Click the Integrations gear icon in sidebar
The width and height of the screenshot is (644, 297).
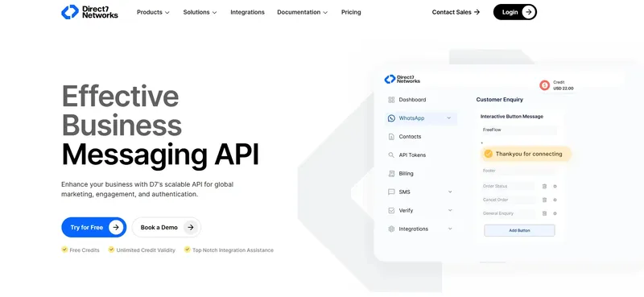pos(391,229)
